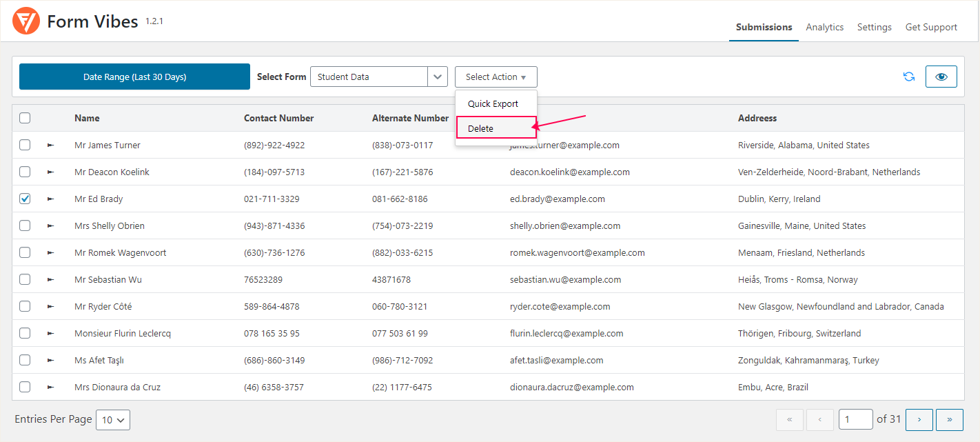Switch to the Analytics tab
Image resolution: width=980 pixels, height=442 pixels.
(824, 27)
